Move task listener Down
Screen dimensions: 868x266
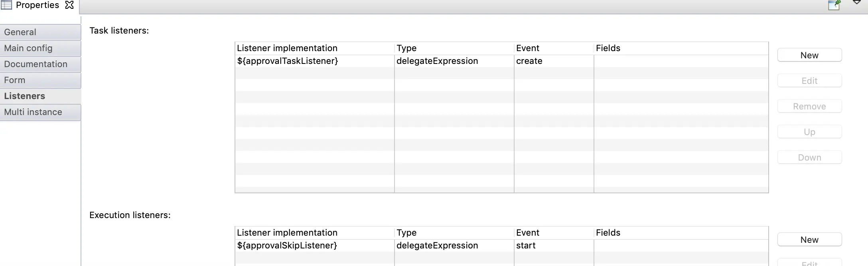point(809,157)
